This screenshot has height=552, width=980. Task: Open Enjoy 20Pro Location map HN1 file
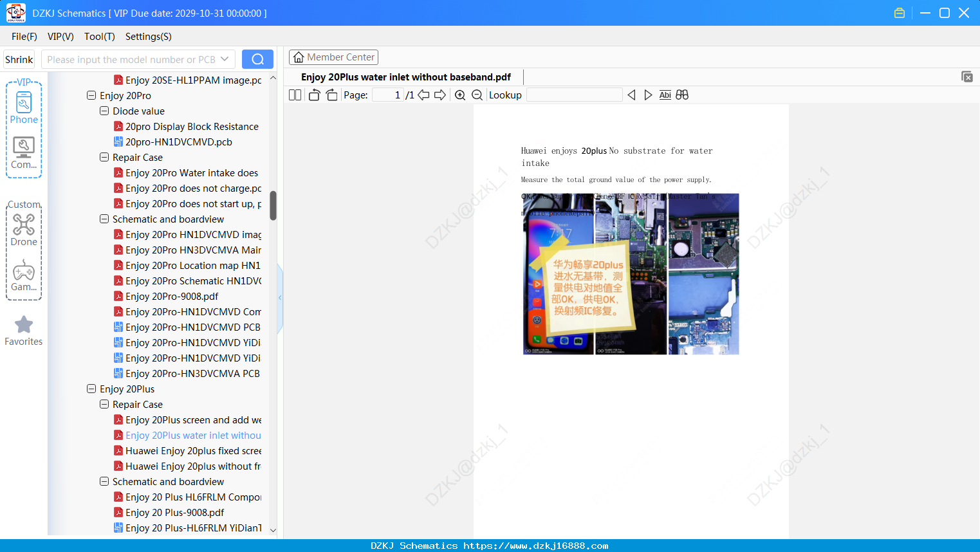(187, 266)
